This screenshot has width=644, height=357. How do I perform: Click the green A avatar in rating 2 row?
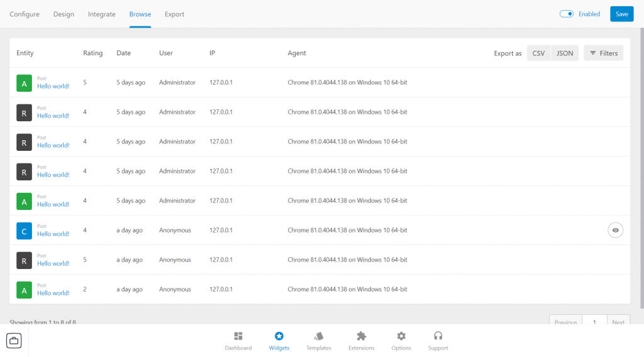coord(25,290)
